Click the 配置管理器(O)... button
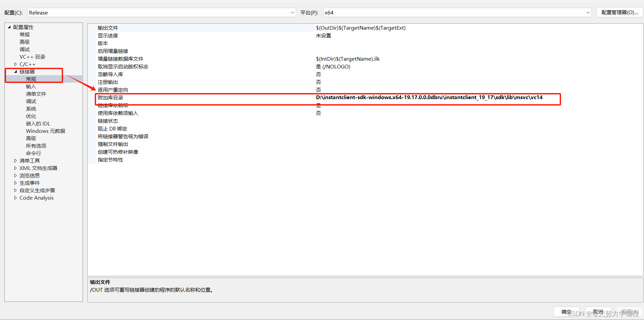Screen dimensions: 644x320 coord(619,12)
